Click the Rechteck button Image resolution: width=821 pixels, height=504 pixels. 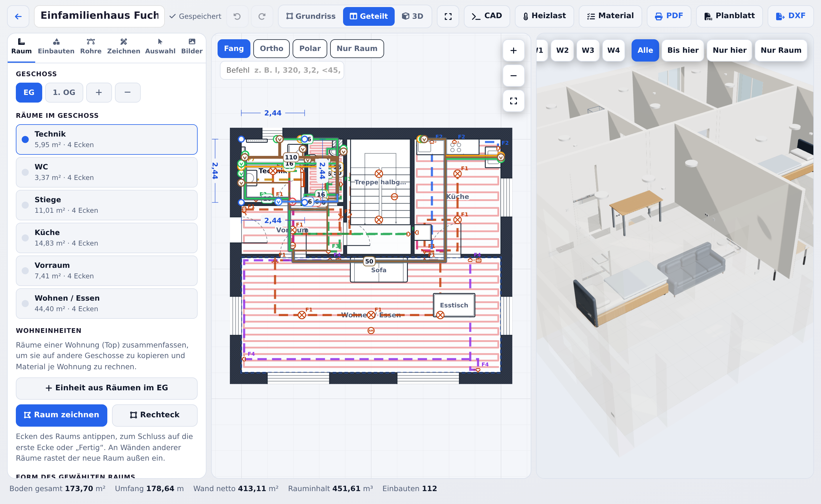pyautogui.click(x=155, y=415)
